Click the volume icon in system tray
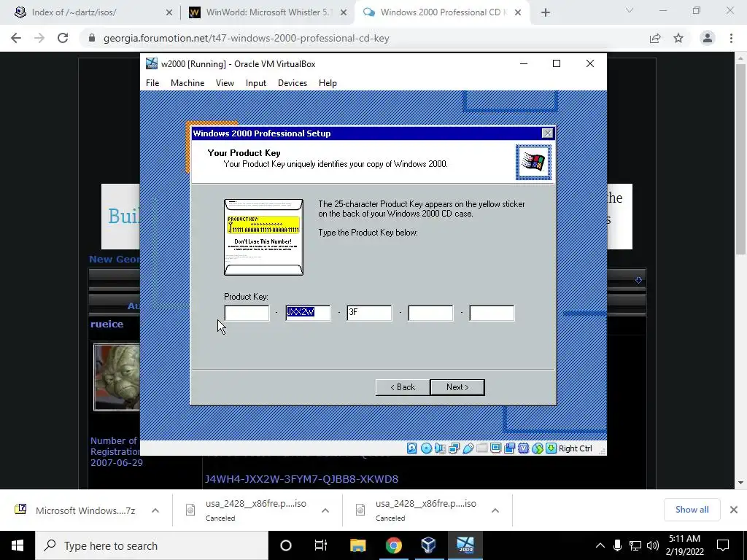 point(653,545)
